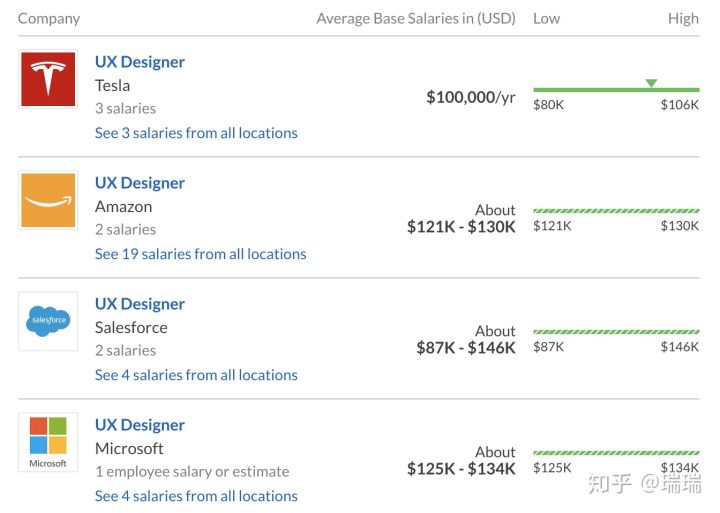
Task: Open UX Designer title for Tesla
Action: coord(140,62)
